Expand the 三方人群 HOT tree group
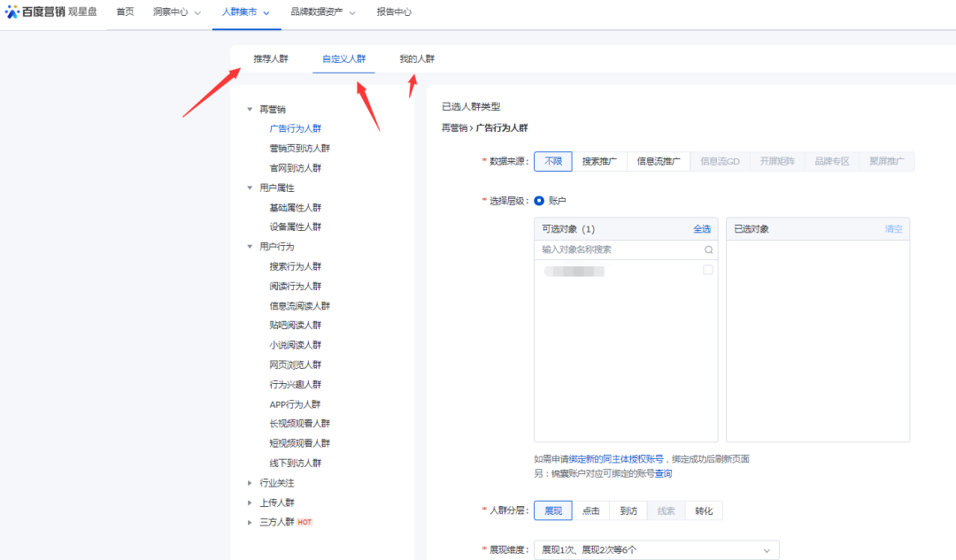Image resolution: width=956 pixels, height=560 pixels. [250, 522]
